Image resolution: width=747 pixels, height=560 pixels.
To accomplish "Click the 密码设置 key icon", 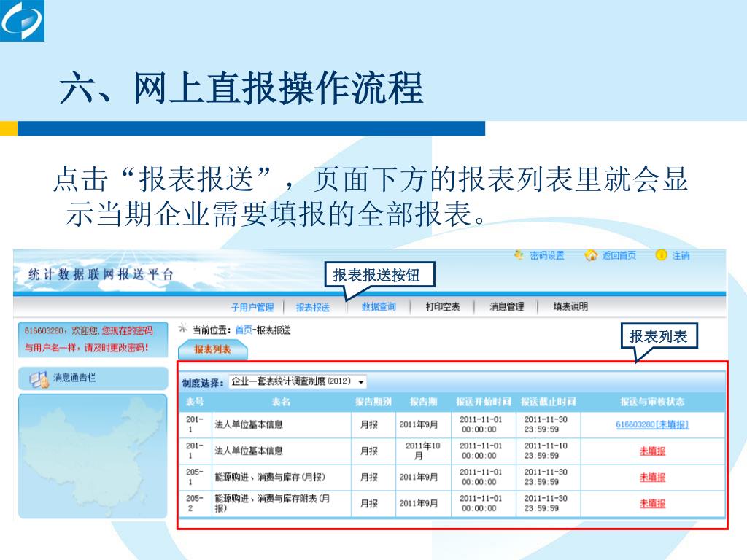I will [x=519, y=255].
